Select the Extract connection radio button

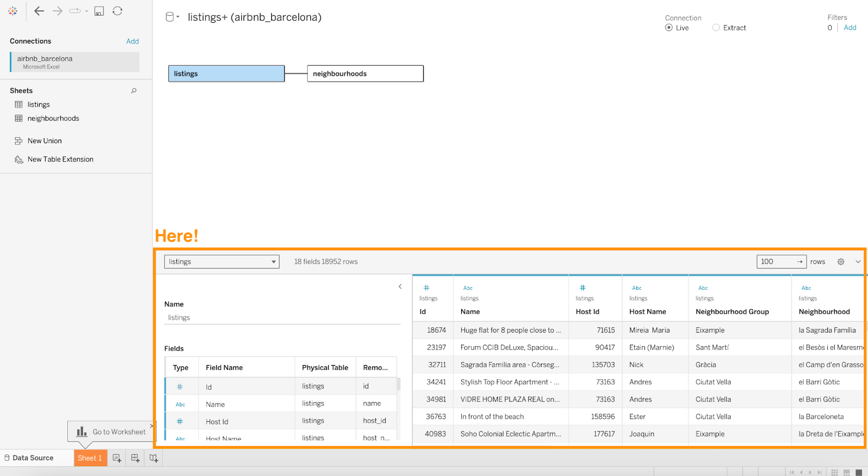pos(716,28)
